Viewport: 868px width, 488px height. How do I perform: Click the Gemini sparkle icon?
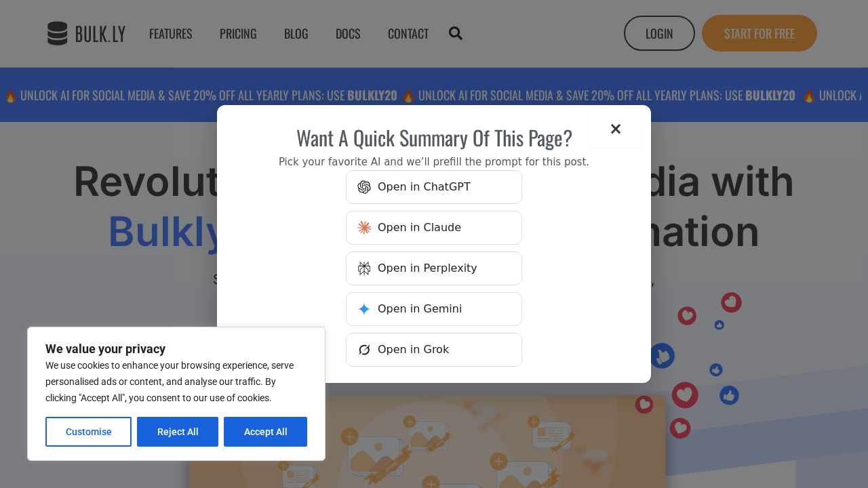(364, 309)
